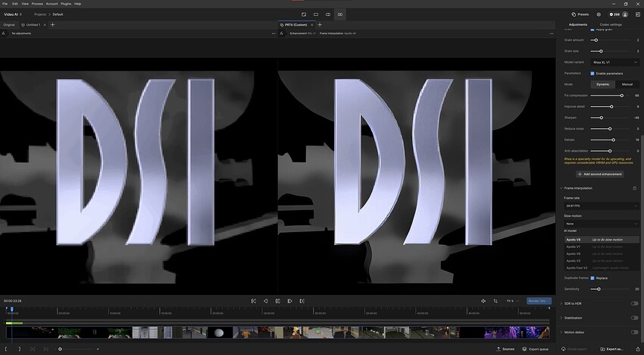This screenshot has width=644, height=355.
Task: Click the Frame interpolation lock icon
Action: click(634, 187)
